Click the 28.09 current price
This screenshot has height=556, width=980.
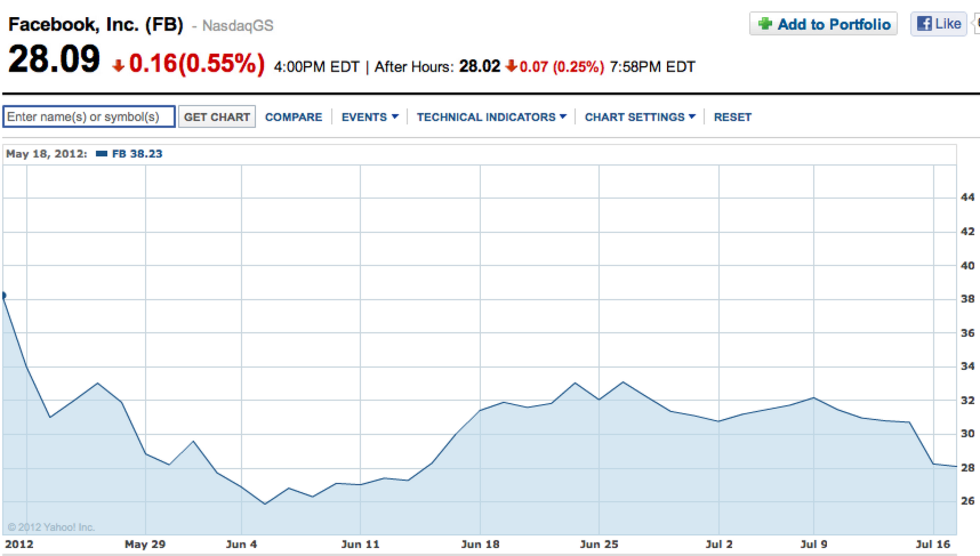pos(54,59)
